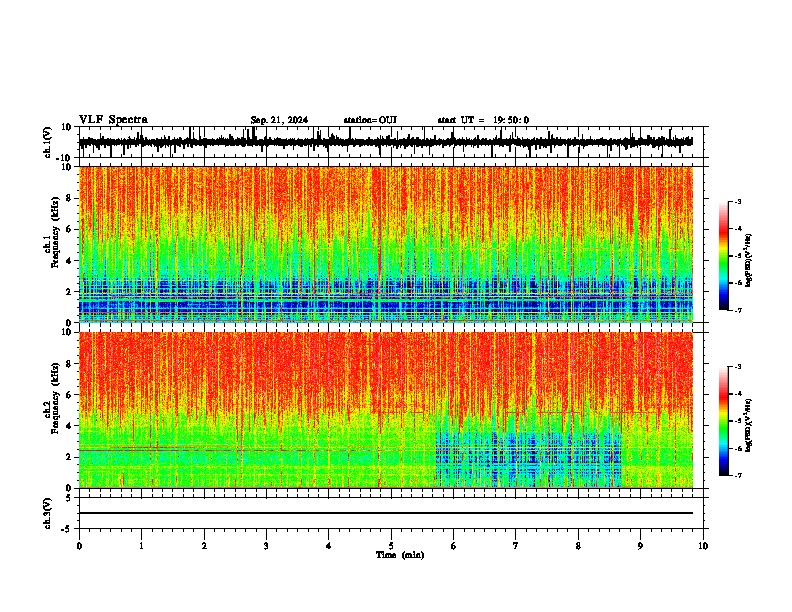Click the log(PSD) label beside the ch.2 colorbar
The height and width of the screenshot is (612, 792).
750,425
